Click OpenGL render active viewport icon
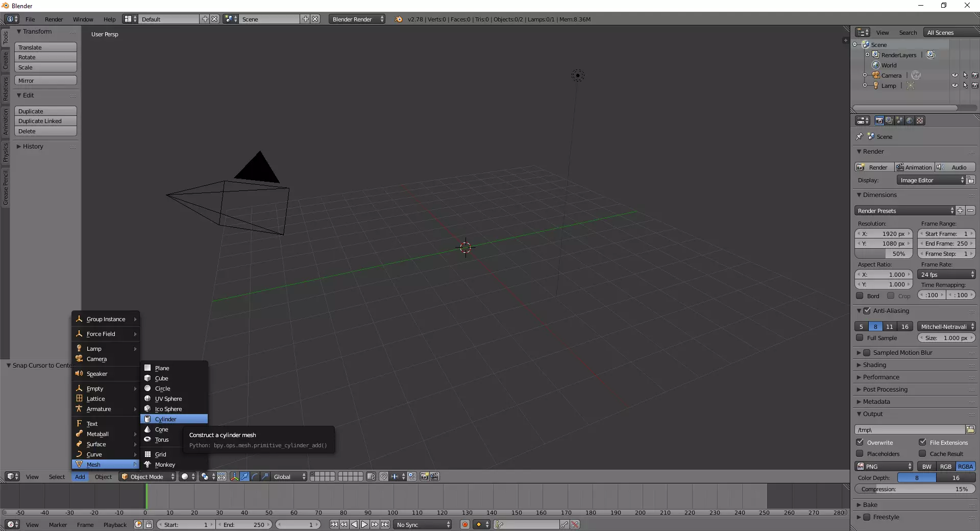980x531 pixels. [x=424, y=476]
